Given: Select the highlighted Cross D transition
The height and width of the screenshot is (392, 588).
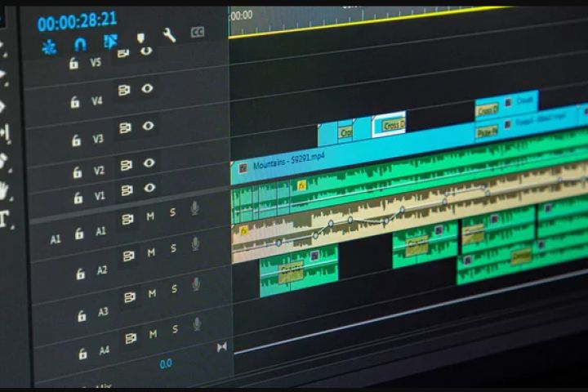Looking at the screenshot, I should pyautogui.click(x=393, y=125).
